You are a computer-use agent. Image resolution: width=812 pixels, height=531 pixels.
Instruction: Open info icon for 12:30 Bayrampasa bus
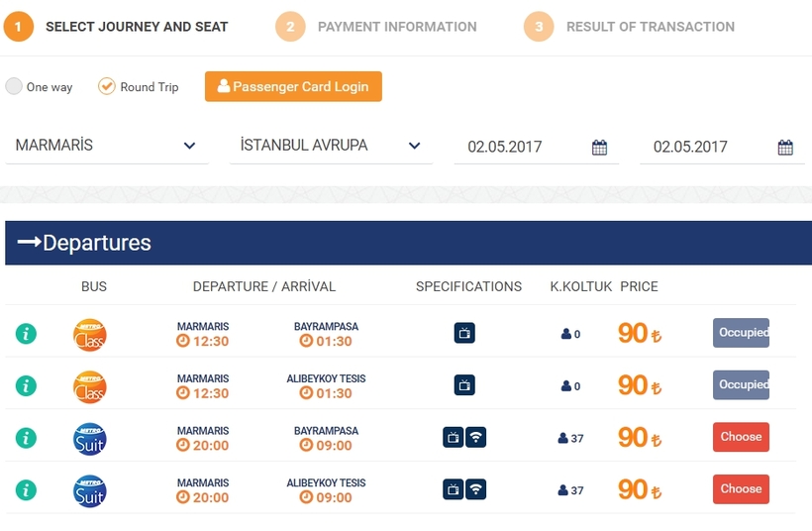tap(26, 334)
